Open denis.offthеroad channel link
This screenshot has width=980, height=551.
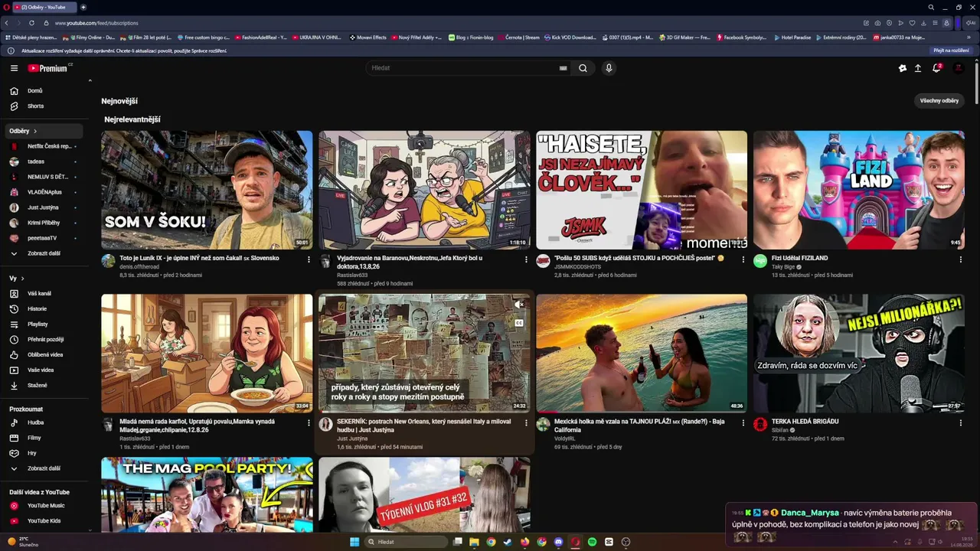pyautogui.click(x=139, y=267)
